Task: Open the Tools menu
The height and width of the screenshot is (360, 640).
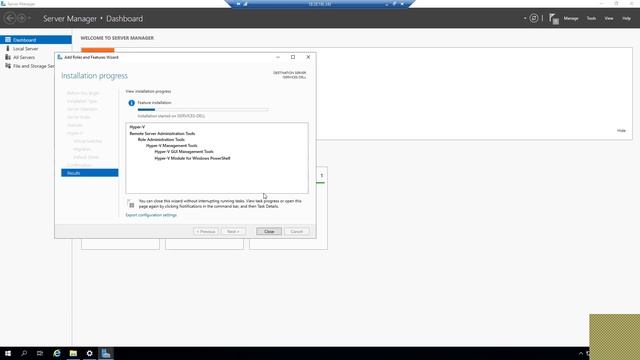Action: click(x=591, y=18)
